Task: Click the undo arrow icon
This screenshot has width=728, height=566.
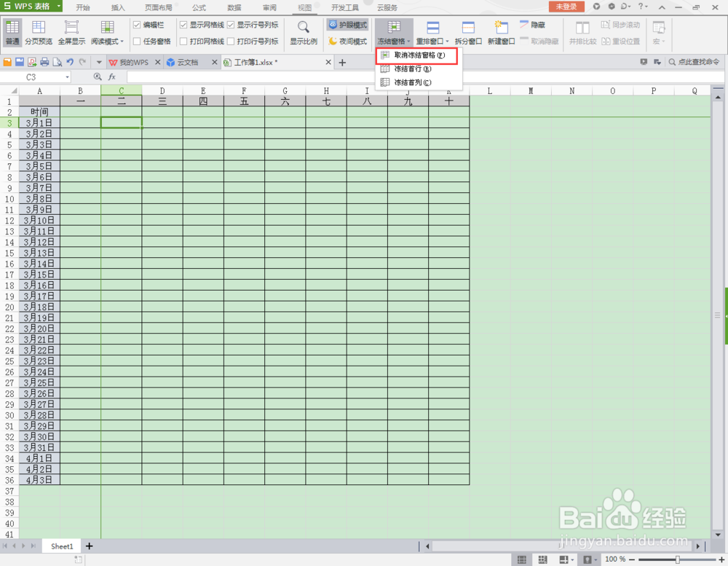Action: click(70, 62)
